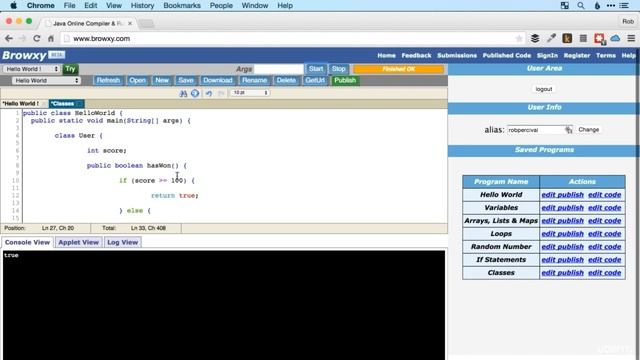Click edit code link for Classes
Image resolution: width=640 pixels, height=360 pixels.
(604, 273)
